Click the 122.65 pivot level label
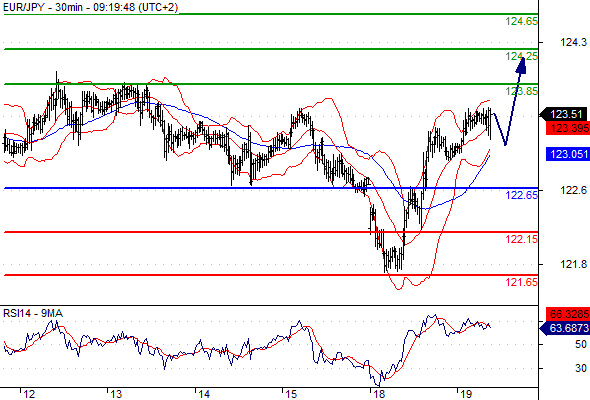 point(522,195)
